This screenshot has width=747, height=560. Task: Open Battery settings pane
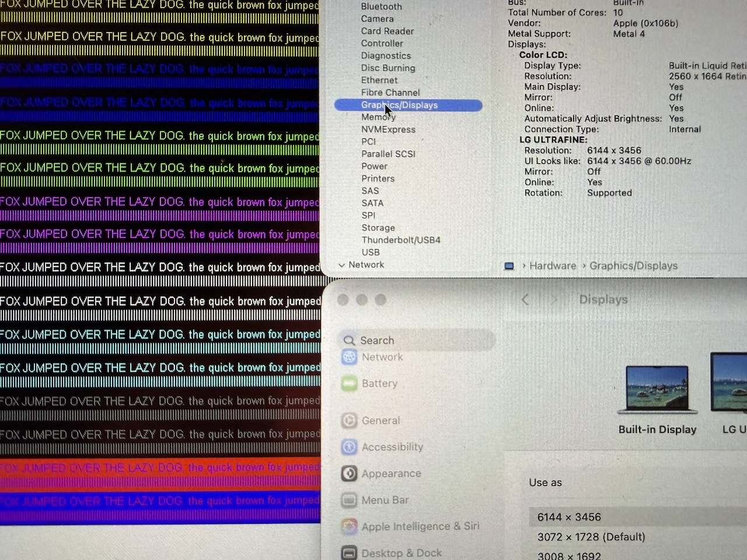pos(379,383)
